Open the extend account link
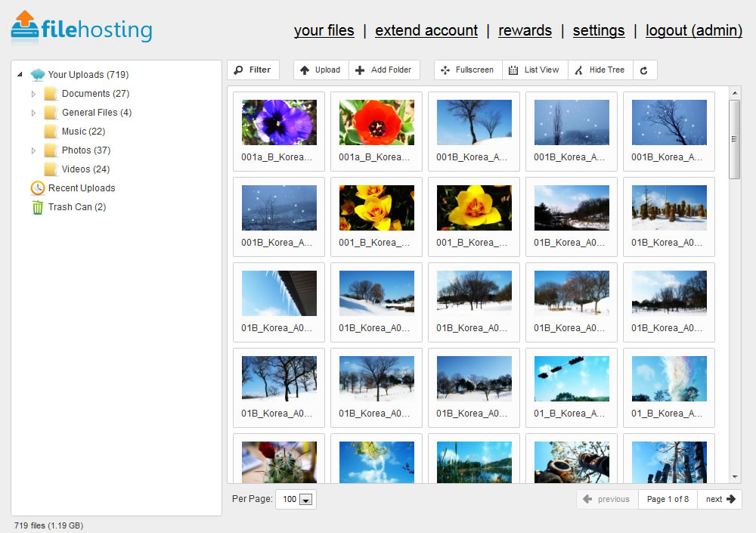This screenshot has width=756, height=533. [x=426, y=30]
